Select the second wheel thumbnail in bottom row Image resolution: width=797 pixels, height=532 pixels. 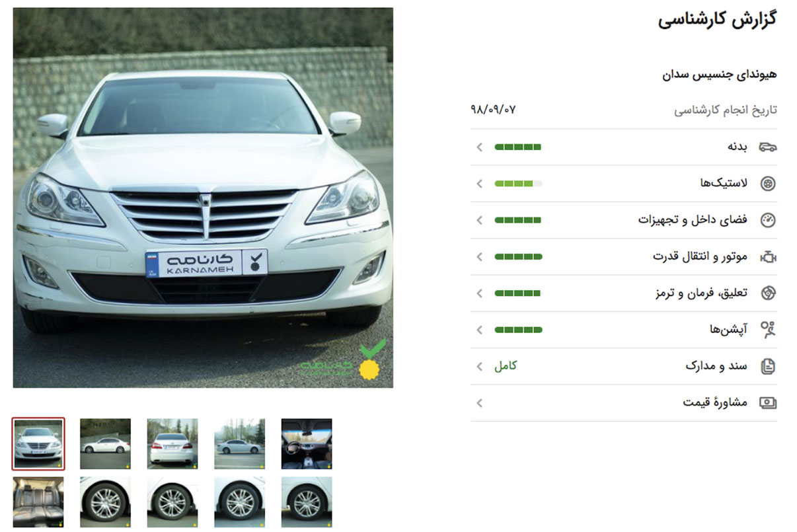(172, 502)
